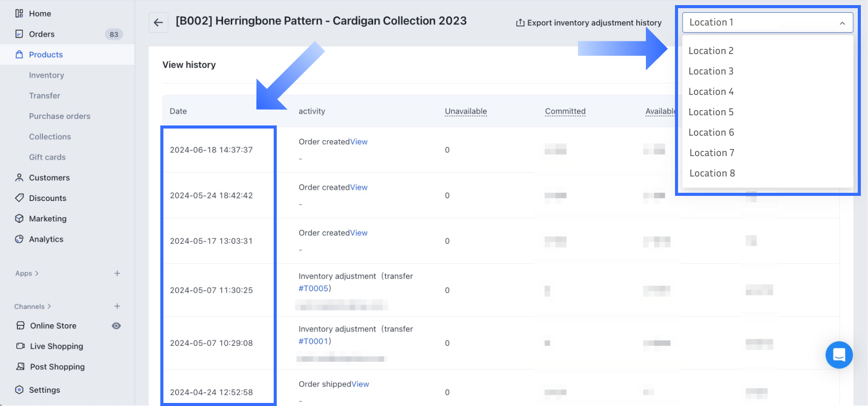Click the Discounts tag icon
This screenshot has height=406, width=868.
coord(19,198)
